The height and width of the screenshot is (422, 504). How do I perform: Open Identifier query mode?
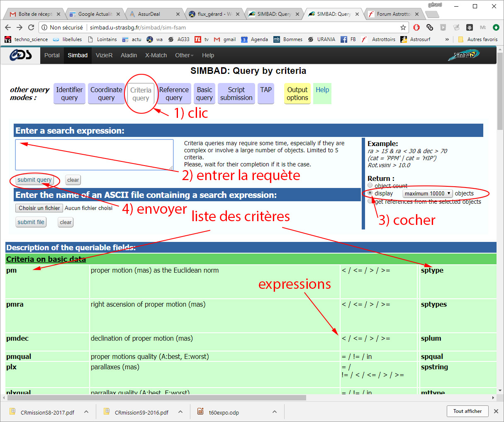(69, 93)
